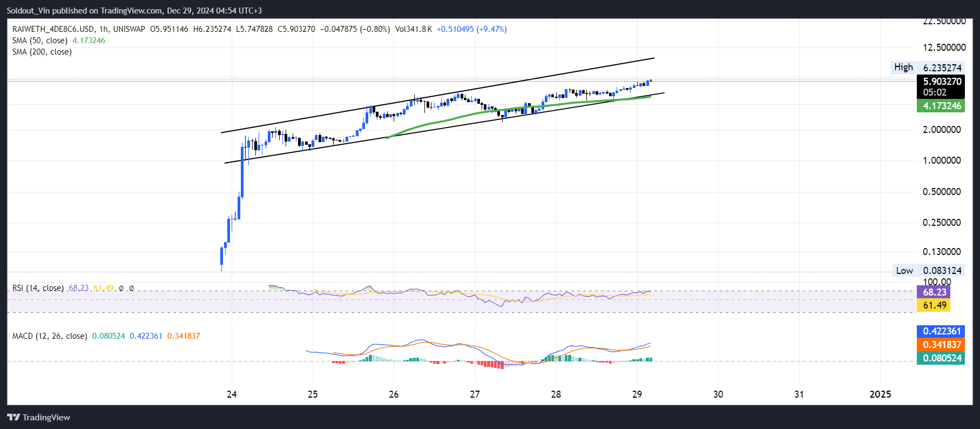Click date 25 on time axis
Image resolution: width=980 pixels, height=429 pixels.
(x=313, y=394)
